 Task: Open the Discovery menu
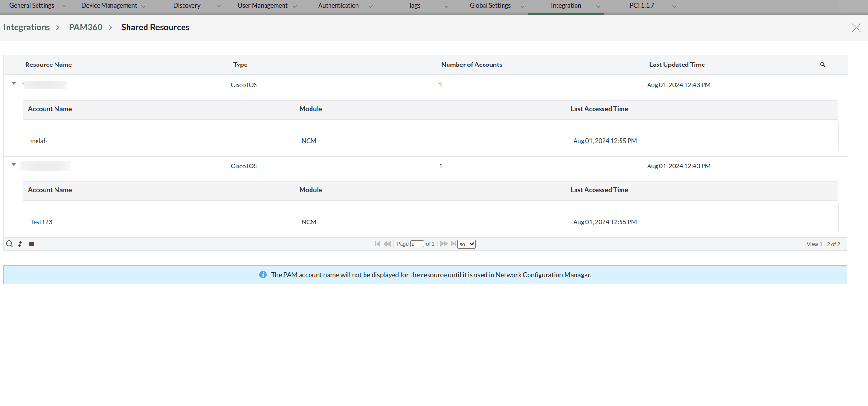click(187, 5)
